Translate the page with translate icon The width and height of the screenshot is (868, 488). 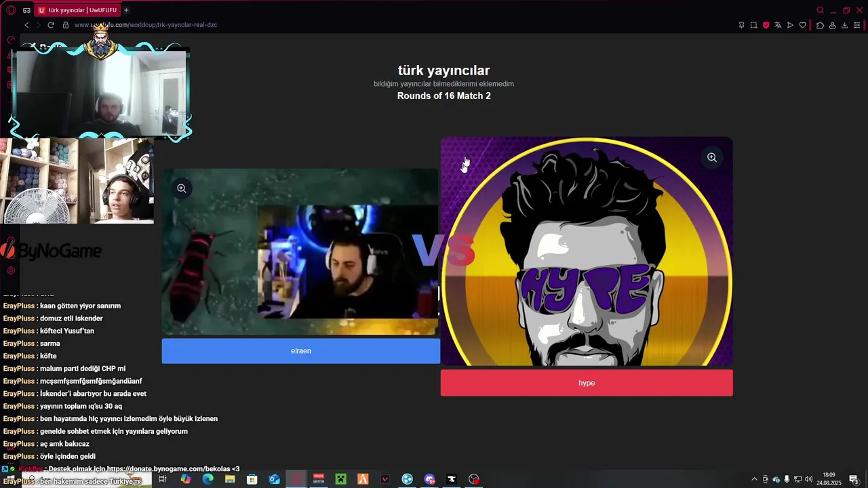(x=778, y=25)
